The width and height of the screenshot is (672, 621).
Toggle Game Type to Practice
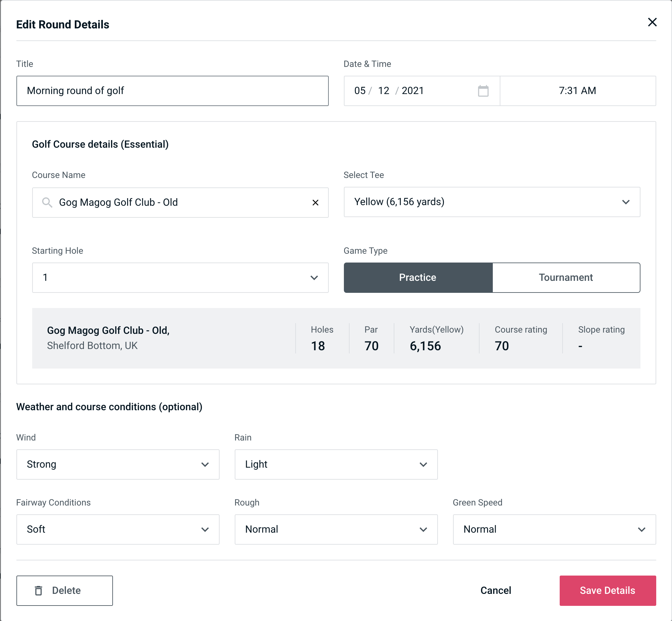pos(418,277)
